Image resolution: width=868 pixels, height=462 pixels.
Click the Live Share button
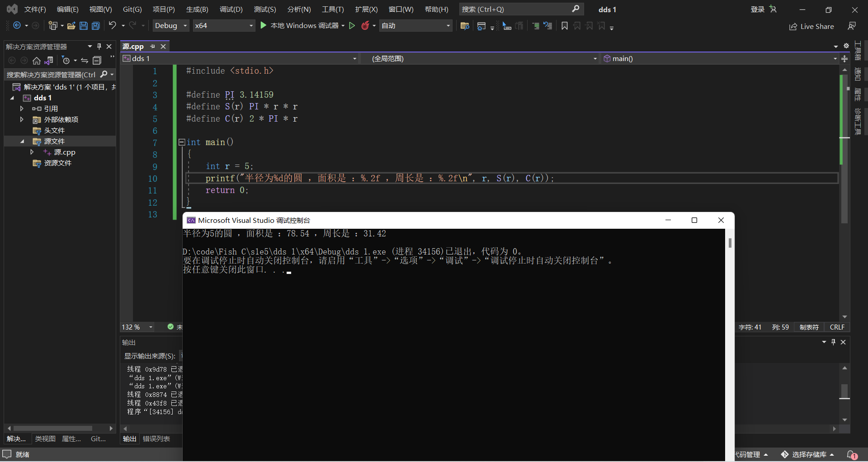click(811, 27)
